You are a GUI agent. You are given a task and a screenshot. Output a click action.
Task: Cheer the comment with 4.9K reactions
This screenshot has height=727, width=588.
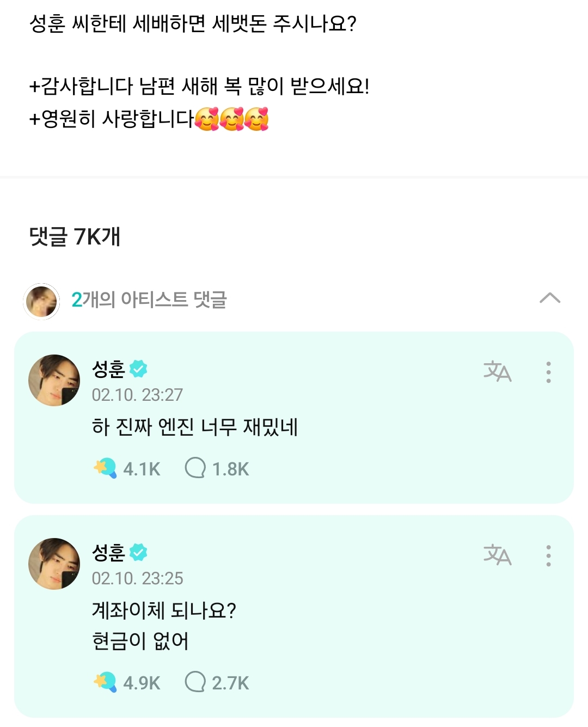(105, 682)
